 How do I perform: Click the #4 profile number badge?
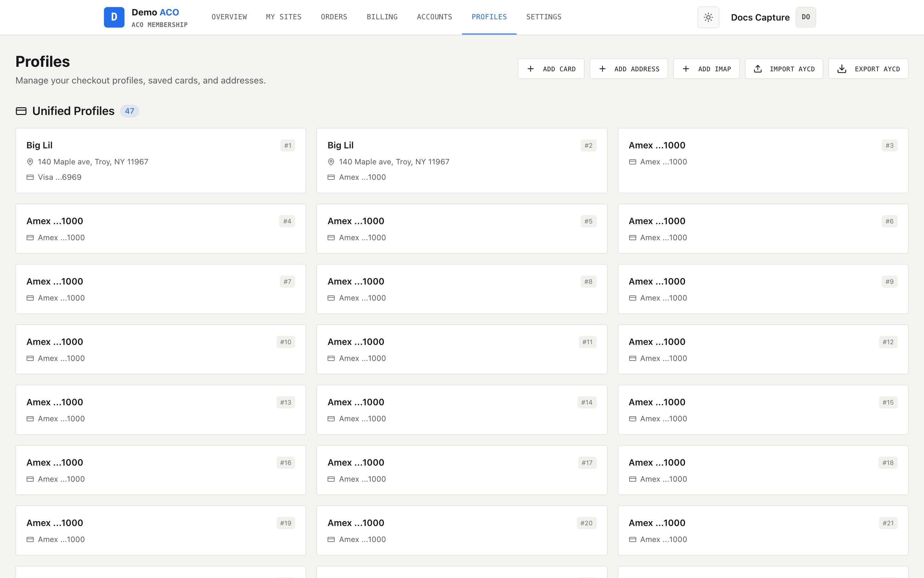pos(287,221)
